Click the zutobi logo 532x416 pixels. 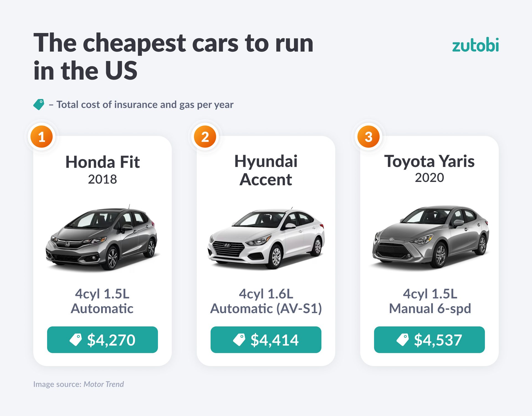(x=475, y=45)
